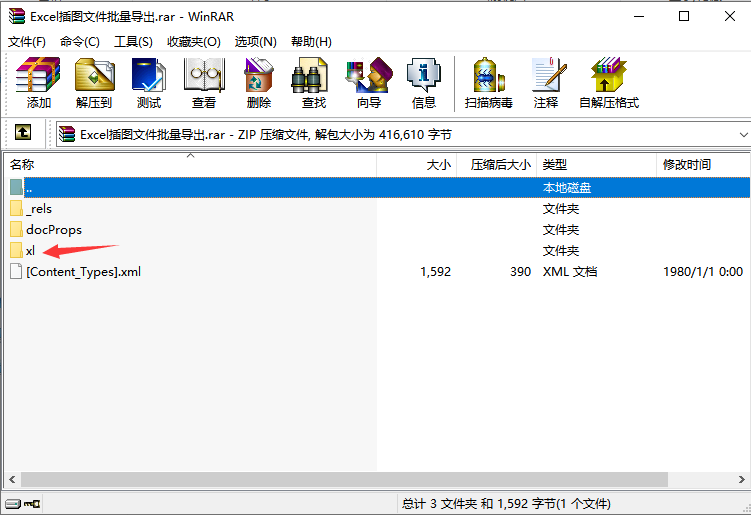This screenshot has width=751, height=515.
Task: Open the Commands (命令) menu
Action: [x=80, y=42]
